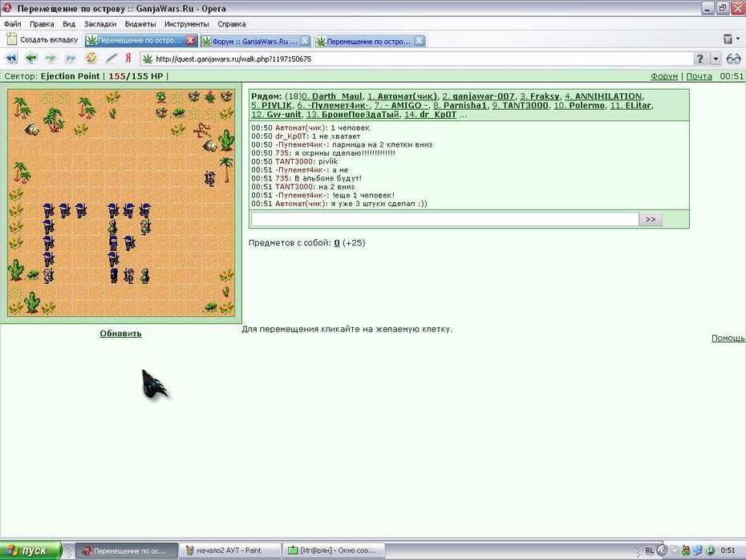Click the rewind navigation icon
The width and height of the screenshot is (746, 560).
point(11,59)
